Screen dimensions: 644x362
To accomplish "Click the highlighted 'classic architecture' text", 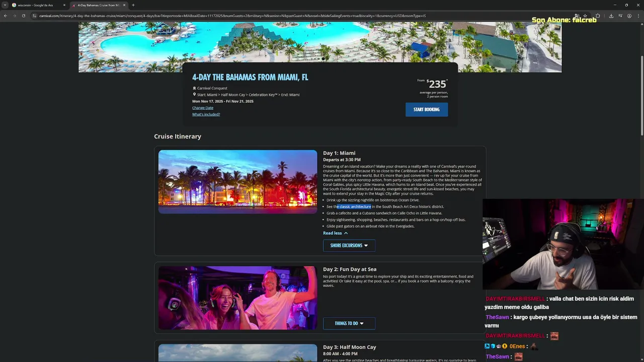I will click(354, 207).
